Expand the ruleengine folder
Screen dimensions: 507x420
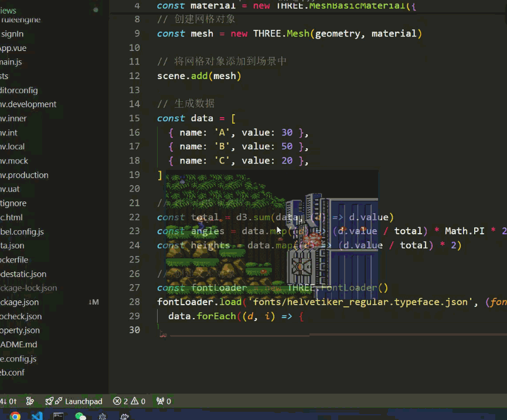(x=21, y=20)
